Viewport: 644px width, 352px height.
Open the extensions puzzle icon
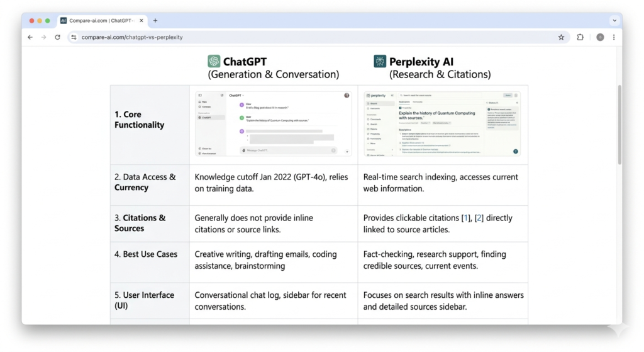coord(580,37)
